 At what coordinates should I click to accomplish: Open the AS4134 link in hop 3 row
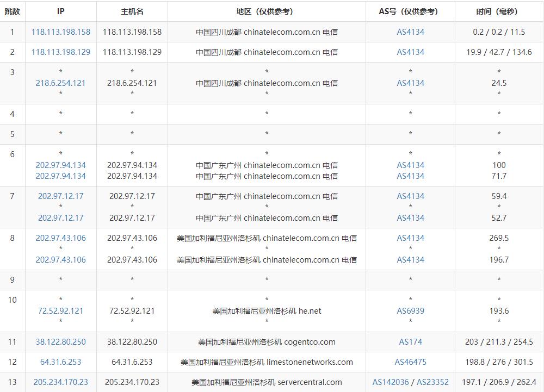[x=410, y=83]
